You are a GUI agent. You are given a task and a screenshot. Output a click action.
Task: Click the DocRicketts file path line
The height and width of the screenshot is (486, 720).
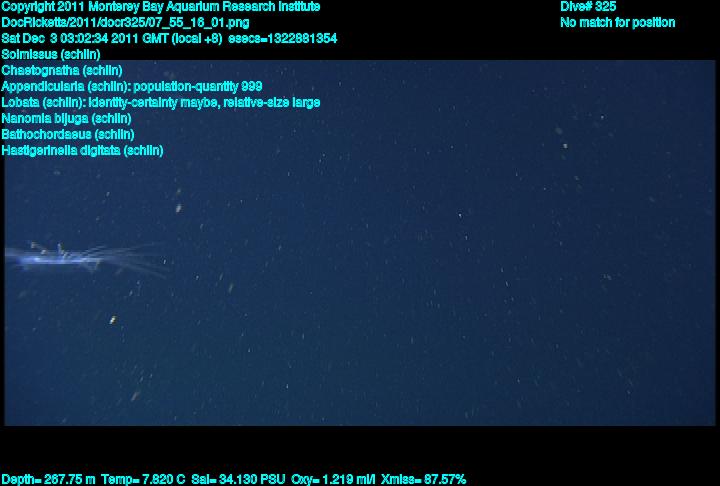pyautogui.click(x=125, y=23)
